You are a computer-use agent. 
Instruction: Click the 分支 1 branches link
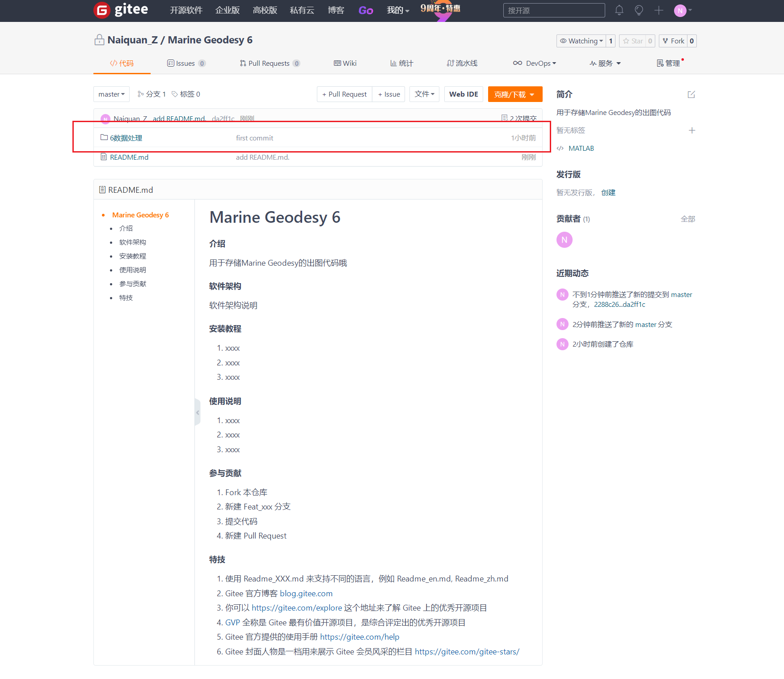pos(152,94)
